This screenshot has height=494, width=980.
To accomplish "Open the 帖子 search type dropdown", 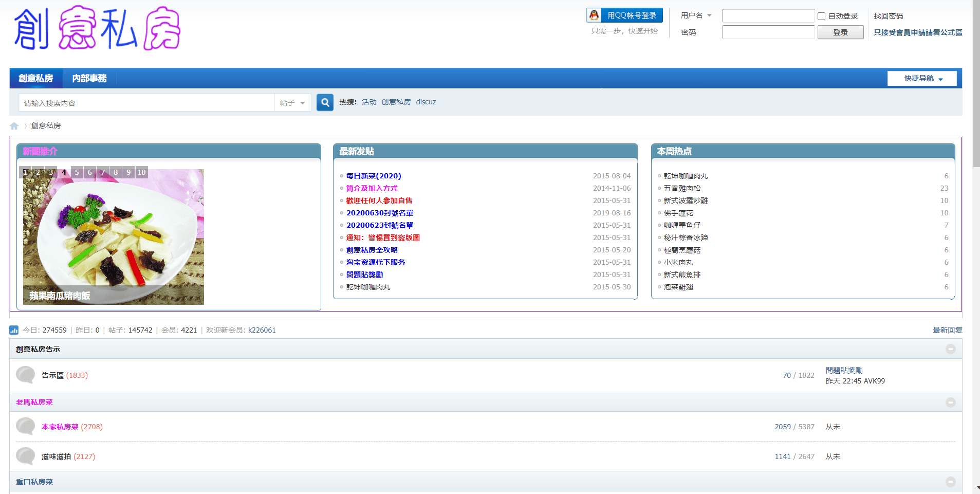I will point(292,103).
